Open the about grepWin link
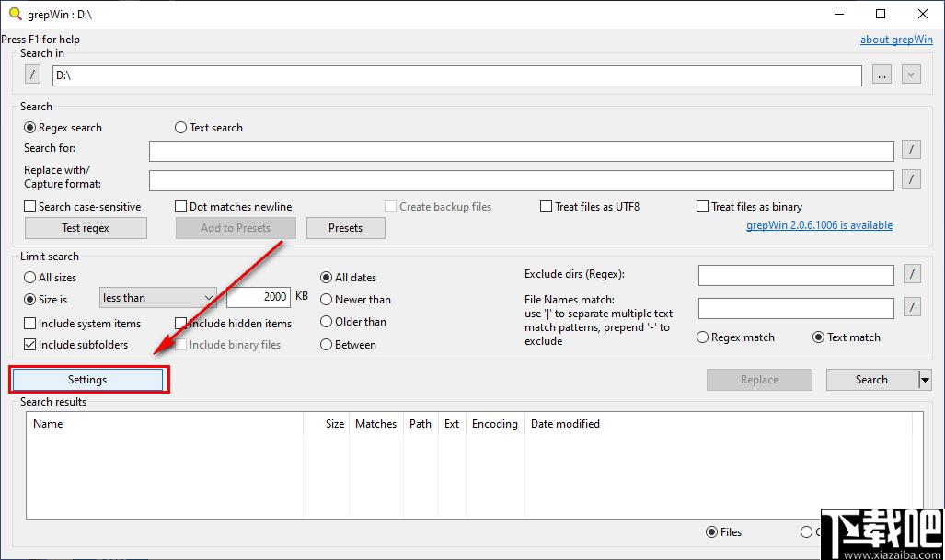Screen dimensions: 945x560 [x=896, y=40]
